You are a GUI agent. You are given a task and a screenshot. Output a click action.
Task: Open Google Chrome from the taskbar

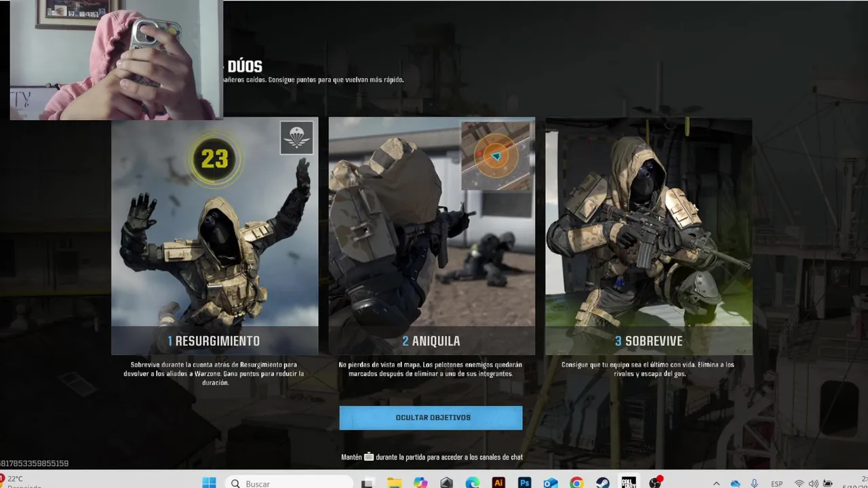pyautogui.click(x=576, y=483)
